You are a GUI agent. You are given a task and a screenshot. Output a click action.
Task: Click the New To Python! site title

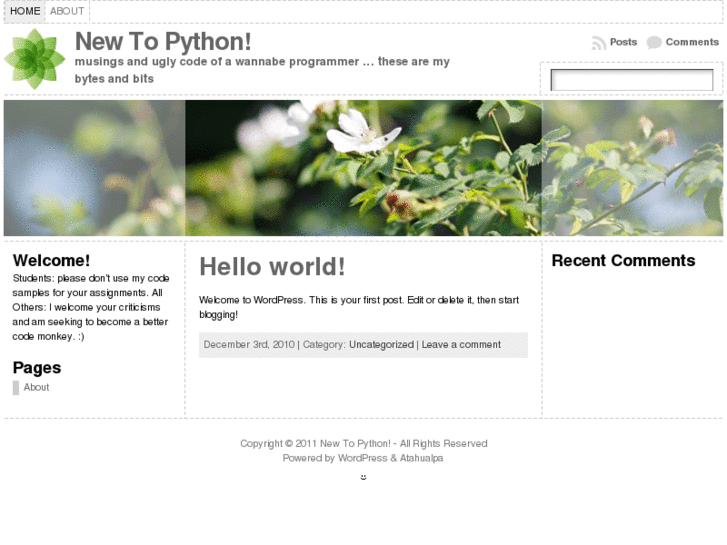163,42
